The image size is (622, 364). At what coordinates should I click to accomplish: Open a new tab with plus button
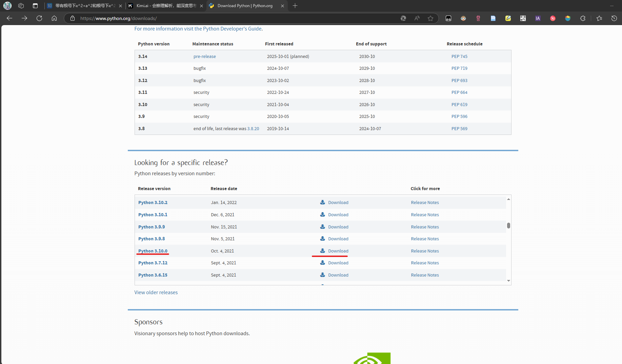(295, 6)
